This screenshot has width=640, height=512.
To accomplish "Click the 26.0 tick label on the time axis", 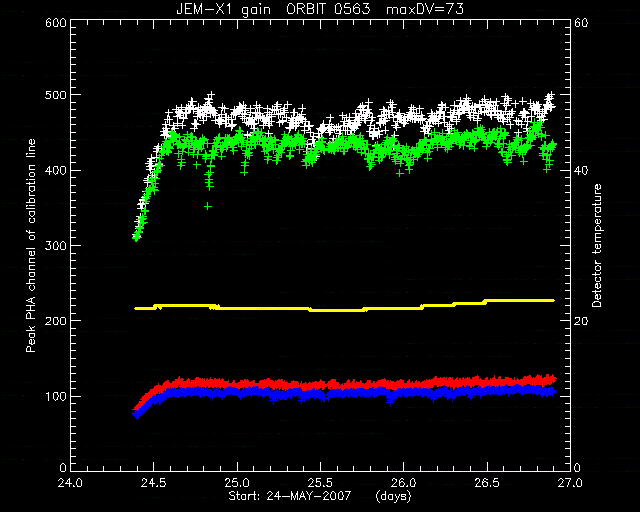I will point(403,483).
